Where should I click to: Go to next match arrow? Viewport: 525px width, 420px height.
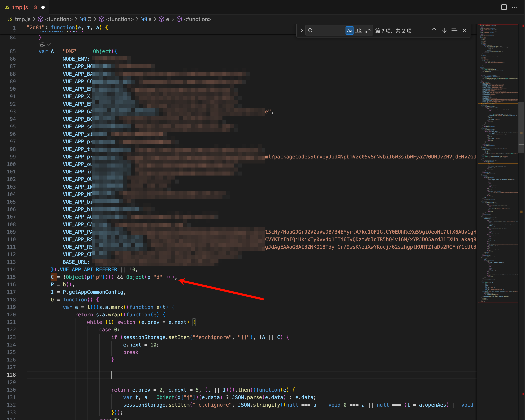tap(444, 30)
